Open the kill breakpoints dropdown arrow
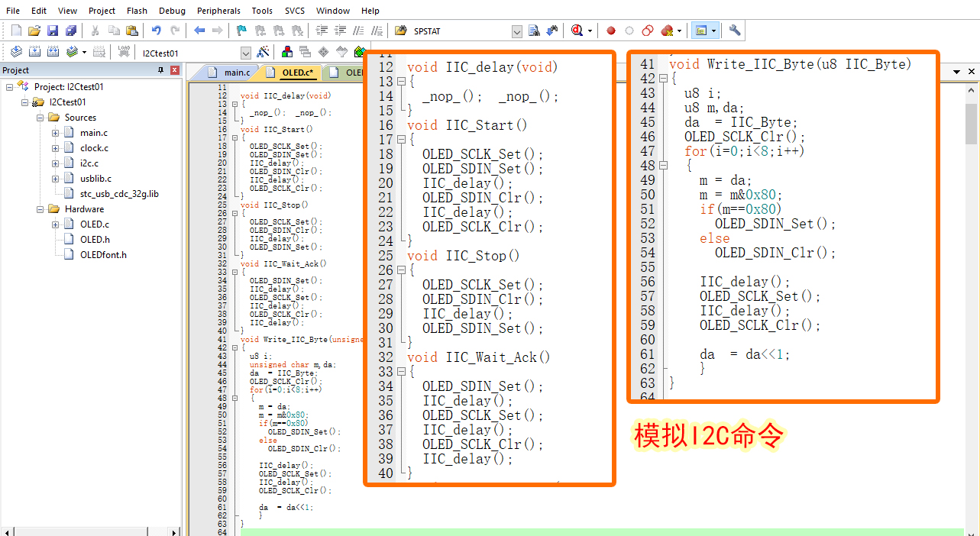 coord(679,31)
